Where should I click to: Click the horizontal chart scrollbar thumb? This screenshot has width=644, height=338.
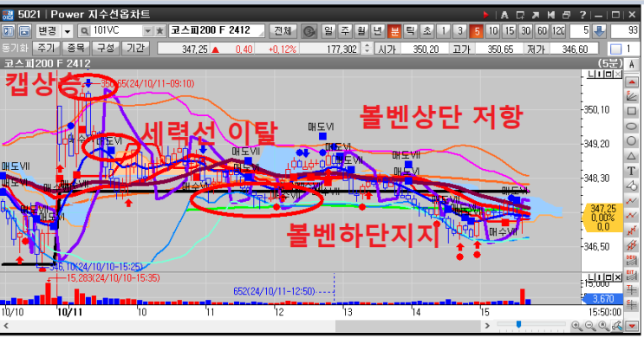pos(408,326)
